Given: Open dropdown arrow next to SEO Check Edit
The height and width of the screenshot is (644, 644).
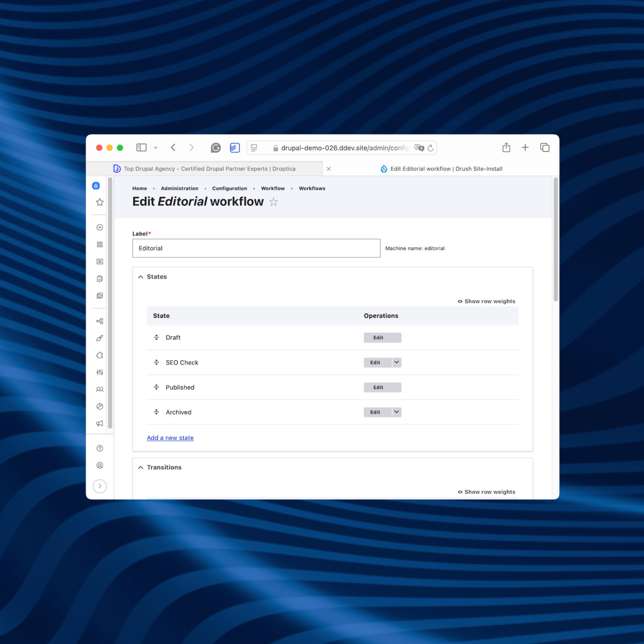Looking at the screenshot, I should point(396,362).
